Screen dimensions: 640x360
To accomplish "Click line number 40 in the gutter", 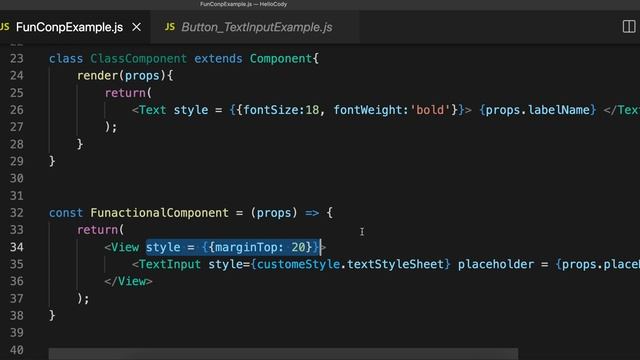I will pos(16,350).
